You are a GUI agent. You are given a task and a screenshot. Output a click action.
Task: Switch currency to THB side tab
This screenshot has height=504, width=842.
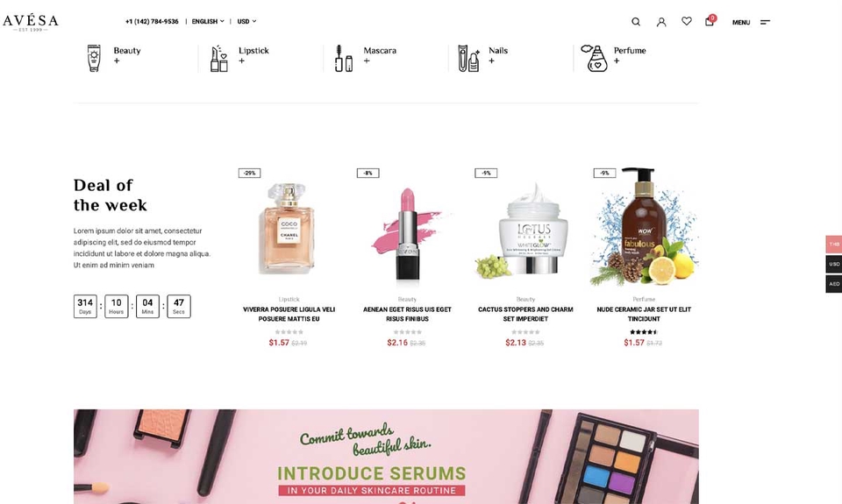click(x=833, y=245)
